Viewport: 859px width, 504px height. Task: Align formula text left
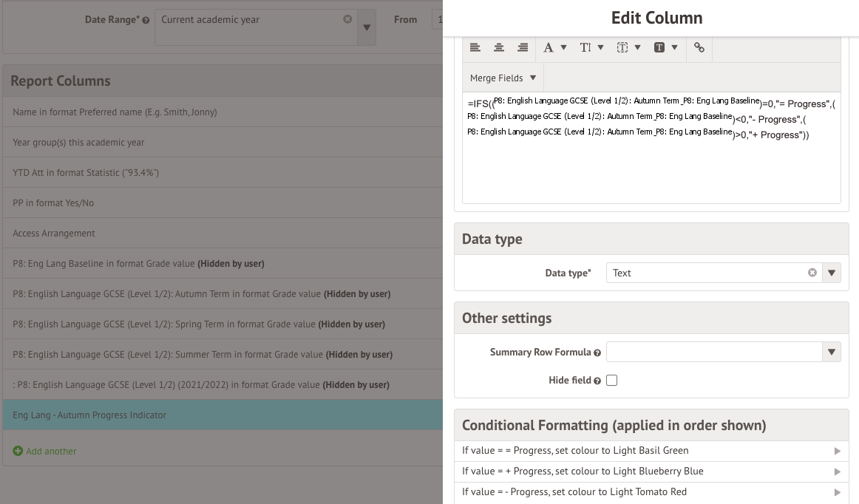(475, 47)
